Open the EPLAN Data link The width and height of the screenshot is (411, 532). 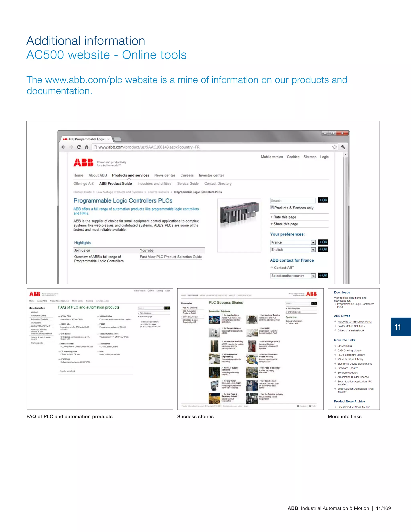[345, 346]
